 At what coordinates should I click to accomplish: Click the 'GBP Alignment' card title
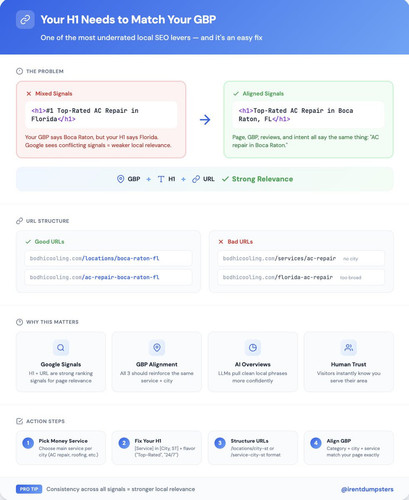click(x=157, y=364)
